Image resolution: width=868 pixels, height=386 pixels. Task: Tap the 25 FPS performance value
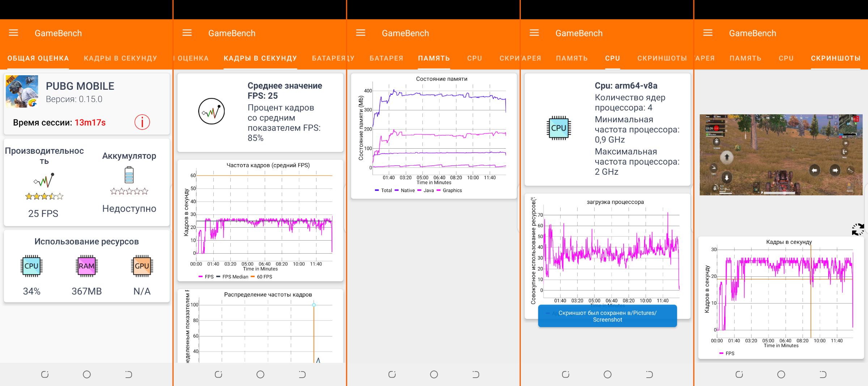43,213
